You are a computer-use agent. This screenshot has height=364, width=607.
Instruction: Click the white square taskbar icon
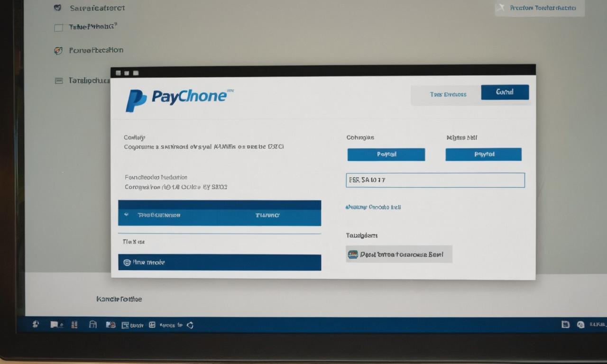54,325
